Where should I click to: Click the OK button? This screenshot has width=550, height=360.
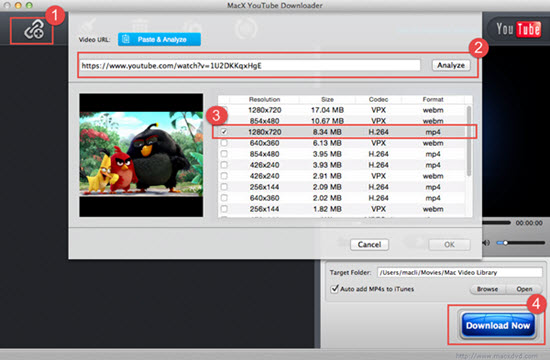click(449, 245)
